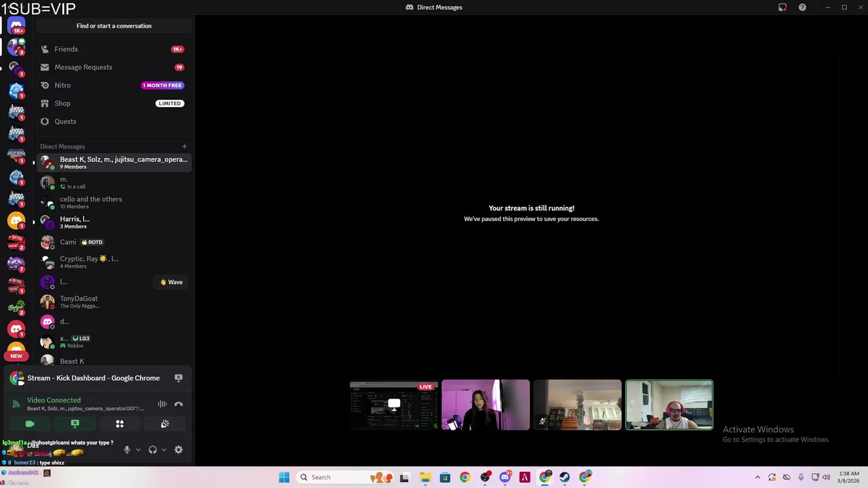
Task: Open the clock showing 1:38 AM
Action: coord(848,477)
